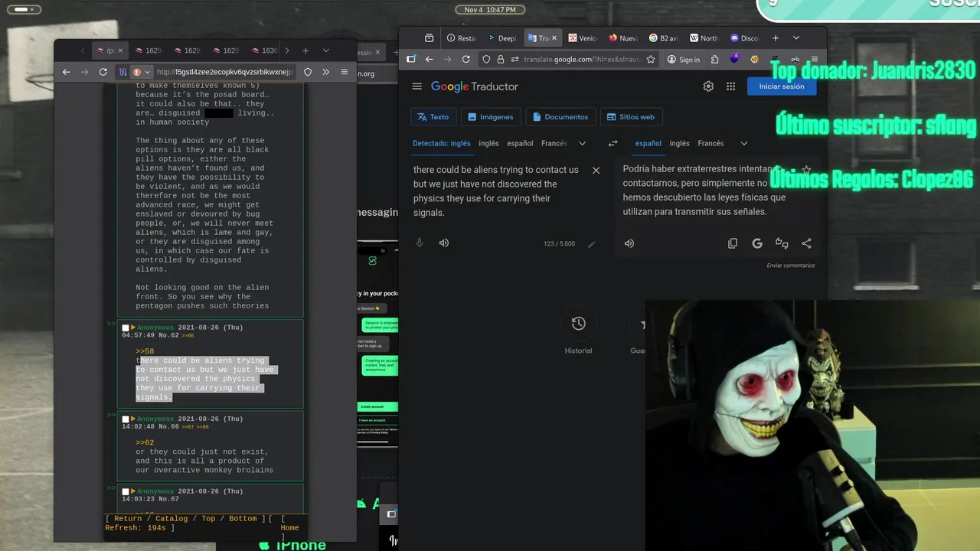Open DuckDuckGo search engine dropdown
980x551 pixels.
pos(142,72)
